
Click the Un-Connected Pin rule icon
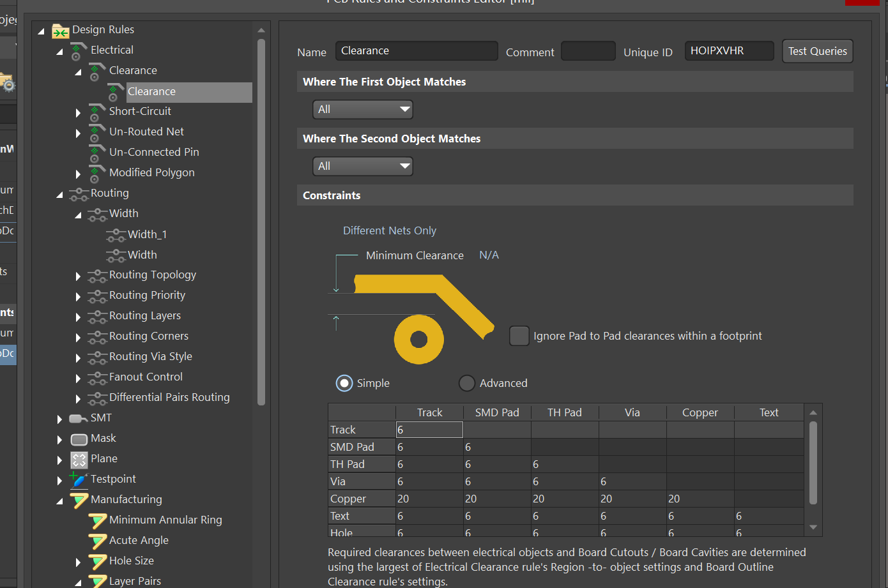[x=96, y=153]
